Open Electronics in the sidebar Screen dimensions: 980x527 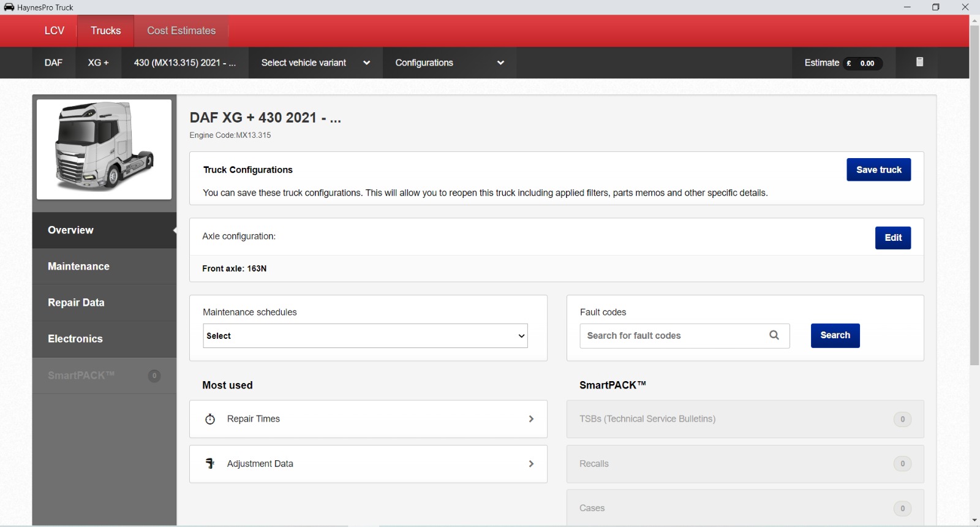coord(104,339)
